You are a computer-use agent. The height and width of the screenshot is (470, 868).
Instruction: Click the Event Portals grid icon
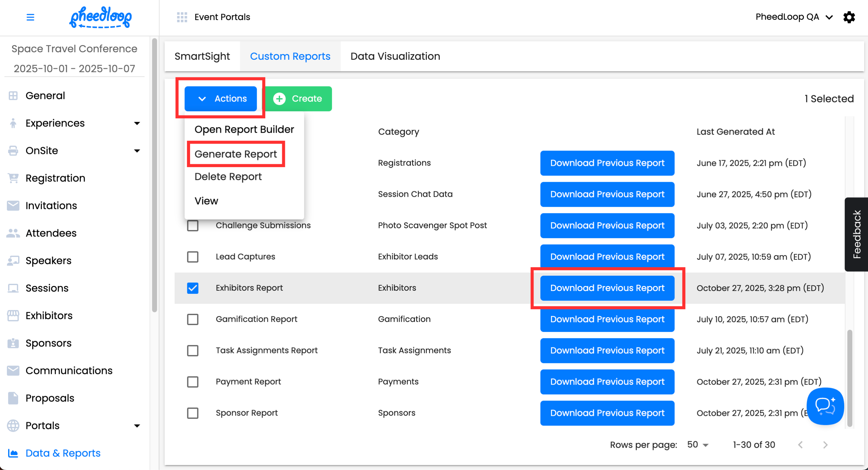[x=182, y=17]
